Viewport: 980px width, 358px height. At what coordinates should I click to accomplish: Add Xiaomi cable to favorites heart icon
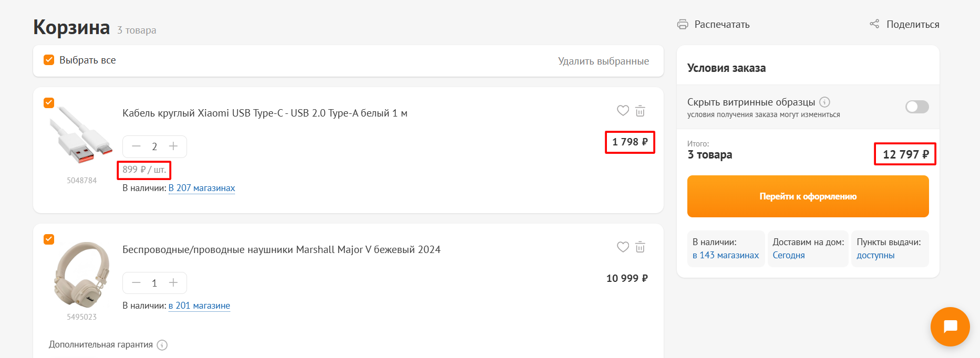coord(623,111)
